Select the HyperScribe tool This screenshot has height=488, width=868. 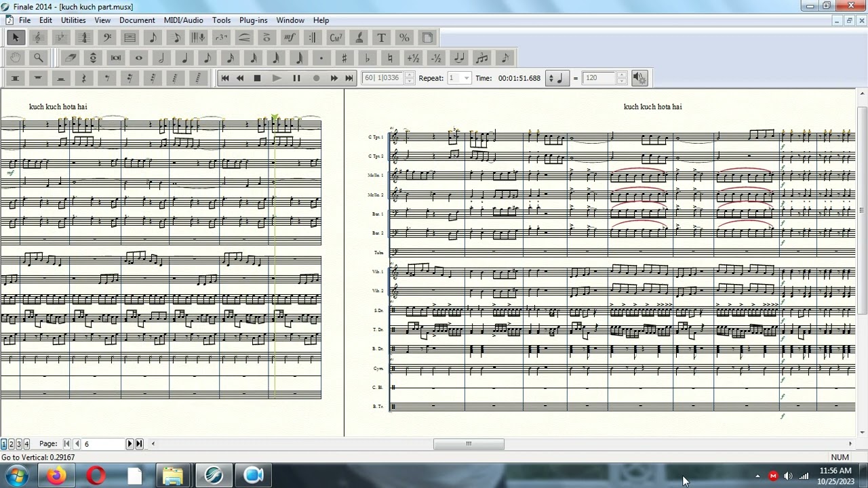click(x=199, y=38)
